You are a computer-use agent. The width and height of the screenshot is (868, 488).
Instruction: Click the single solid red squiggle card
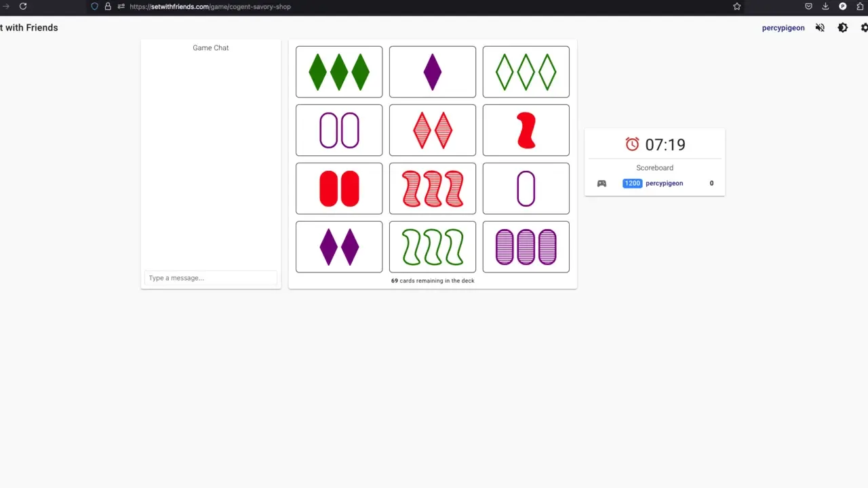click(526, 130)
